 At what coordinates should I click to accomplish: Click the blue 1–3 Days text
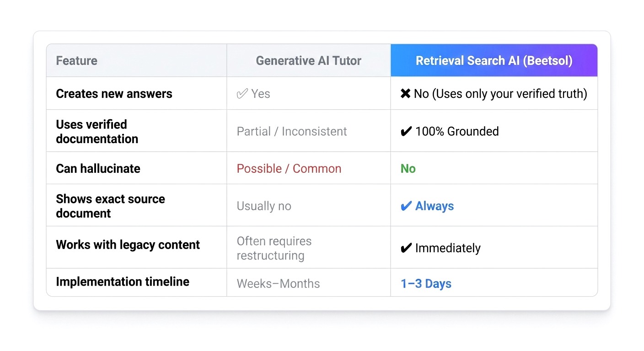[x=426, y=284]
